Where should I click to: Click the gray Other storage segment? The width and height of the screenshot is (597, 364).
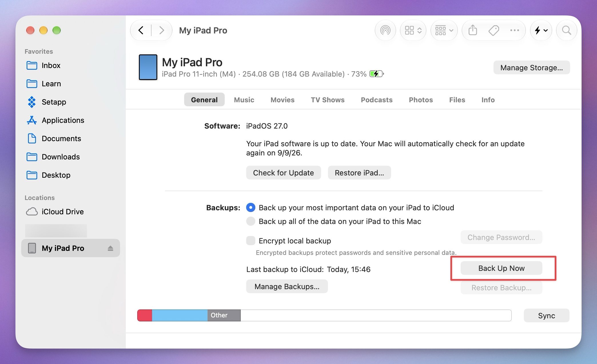tap(224, 315)
